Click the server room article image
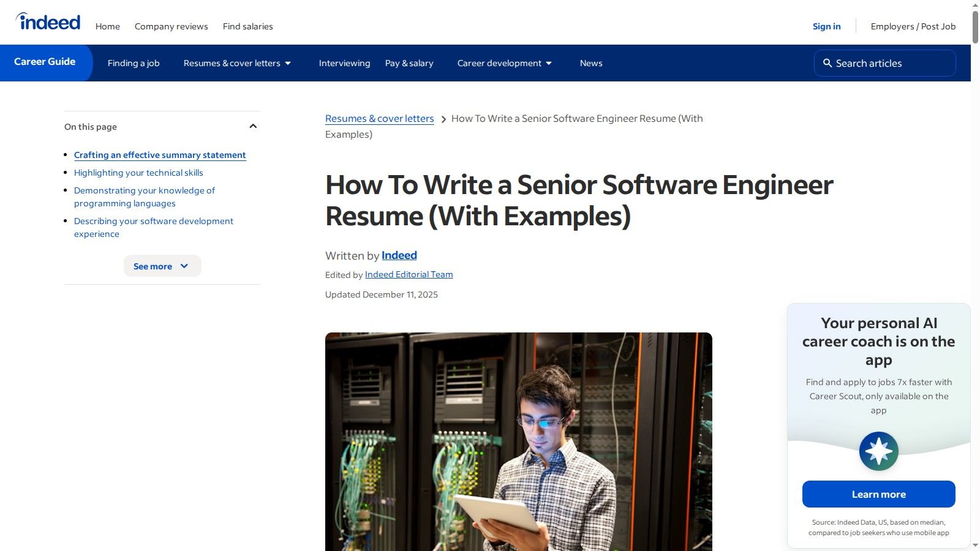Image resolution: width=980 pixels, height=551 pixels. pos(519,441)
